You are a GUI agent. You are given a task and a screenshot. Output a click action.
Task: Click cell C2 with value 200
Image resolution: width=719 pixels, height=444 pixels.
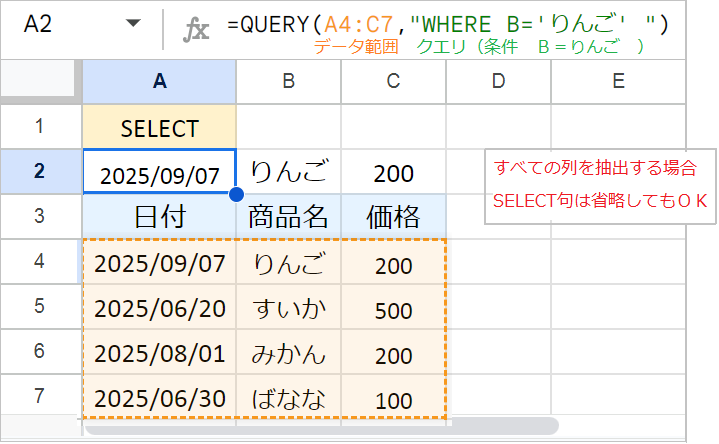point(393,172)
